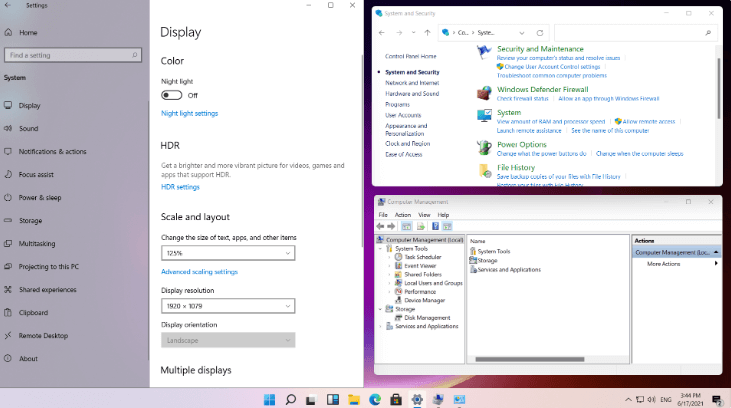Refresh the Control Panel window

pos(540,33)
